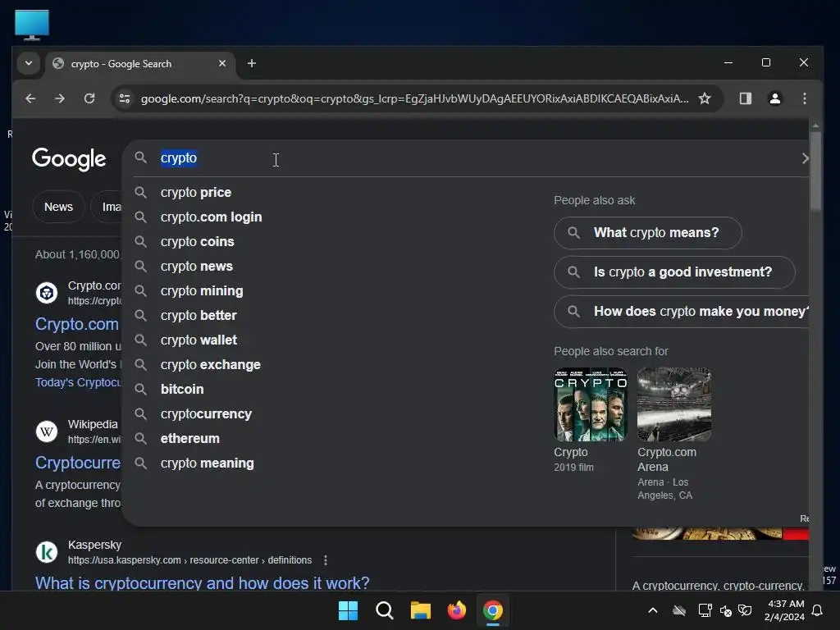Close the crypto Google Search tab

222,64
